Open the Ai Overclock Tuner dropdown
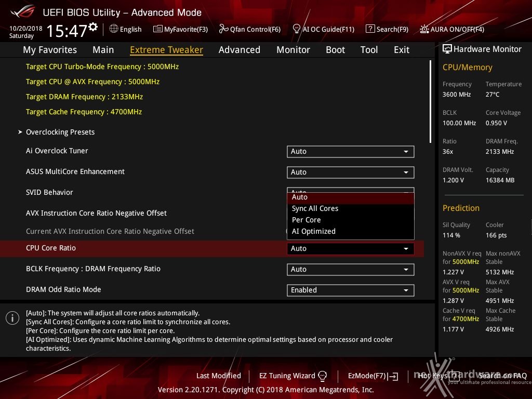Image resolution: width=532 pixels, height=399 pixels. click(351, 152)
